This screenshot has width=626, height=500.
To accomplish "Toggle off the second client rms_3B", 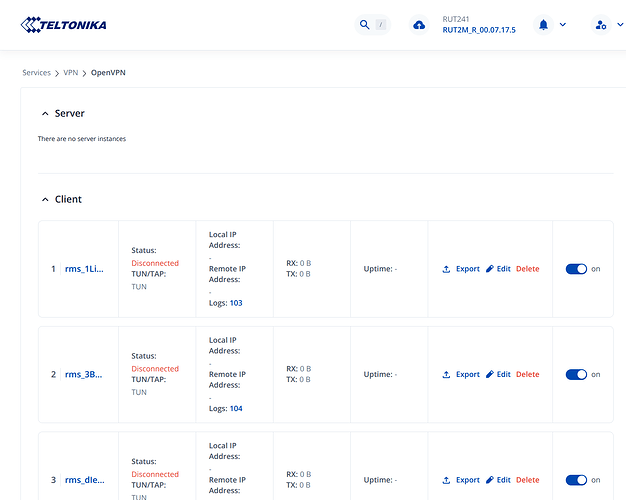I will click(576, 374).
